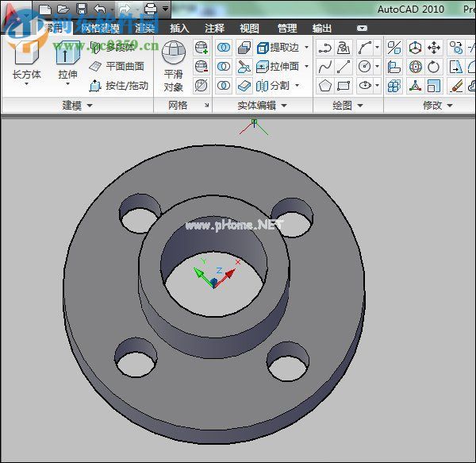Expand the 建模 panel dropdown

[89, 105]
